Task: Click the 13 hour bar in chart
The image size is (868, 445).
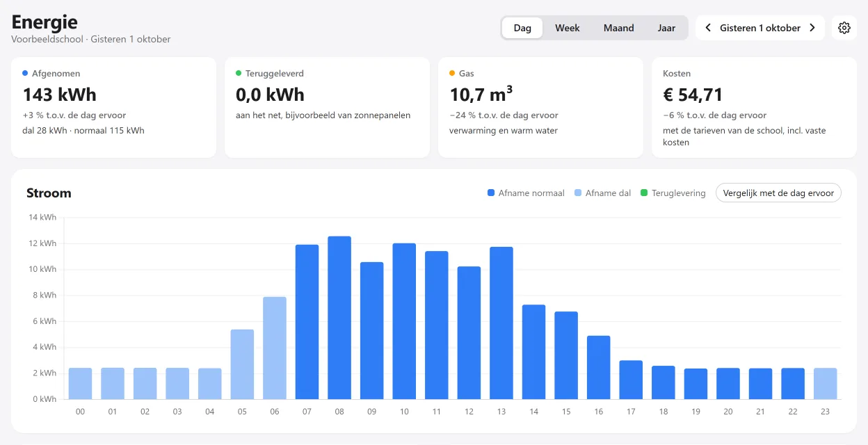Action: point(501,323)
